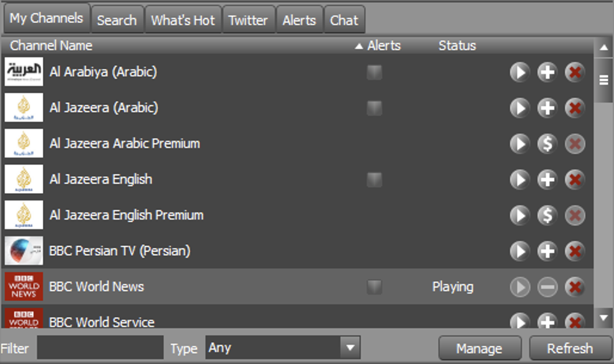Remove Al Arabiya (Arabic) with red X
Screen dimensions: 614x364
pos(575,72)
